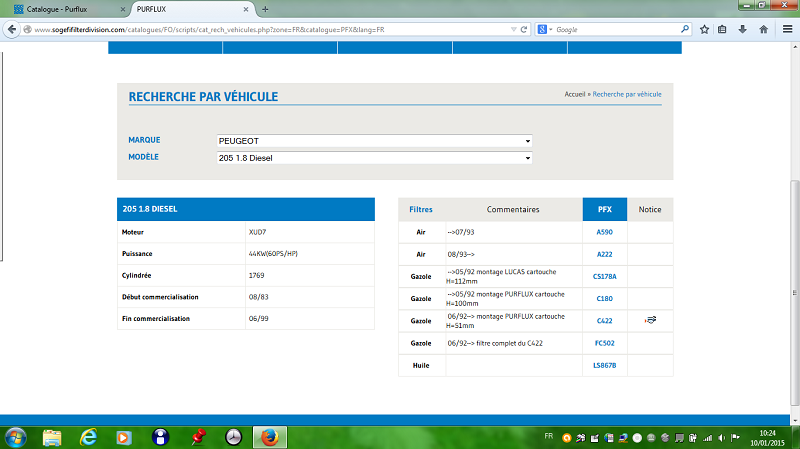Go back using the browser back arrow
Image resolution: width=800 pixels, height=449 pixels.
[x=11, y=30]
